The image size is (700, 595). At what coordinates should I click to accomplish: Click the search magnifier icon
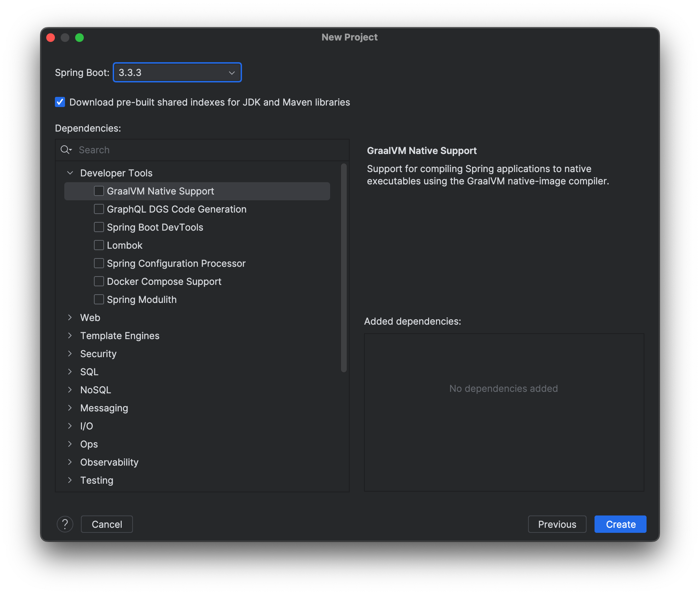point(66,150)
